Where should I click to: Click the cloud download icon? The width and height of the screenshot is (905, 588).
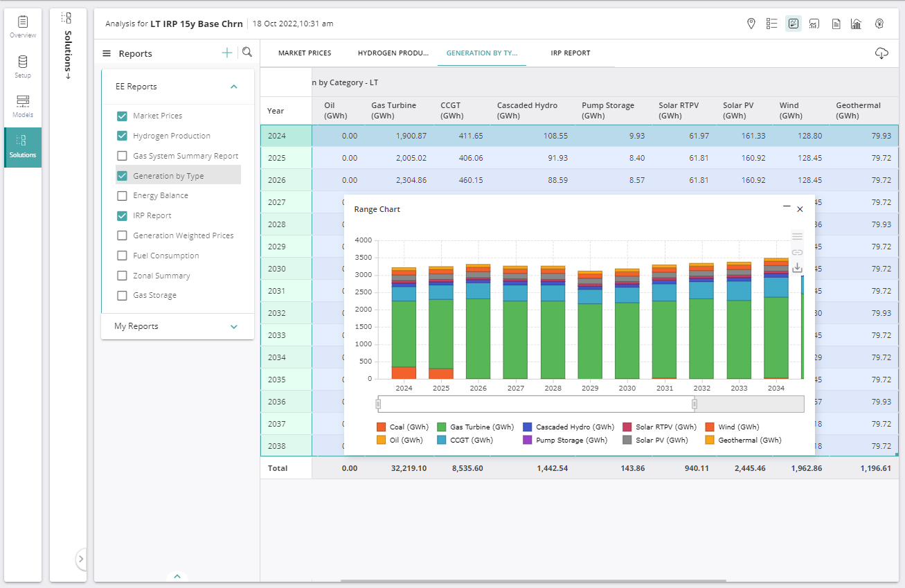click(881, 53)
